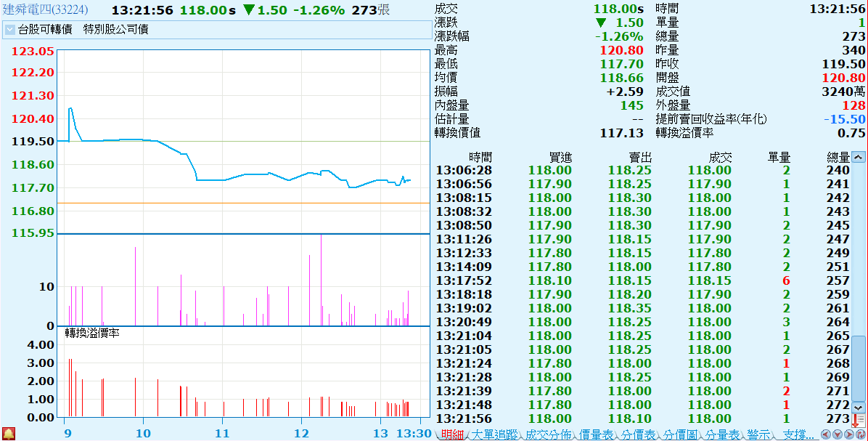This screenshot has height=441, width=868.
Task: Open the 大單追蹤 tab
Action: 494,434
